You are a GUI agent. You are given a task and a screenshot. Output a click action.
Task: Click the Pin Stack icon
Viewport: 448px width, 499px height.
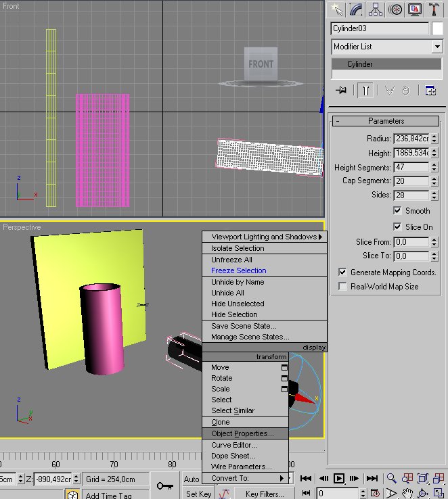(341, 91)
